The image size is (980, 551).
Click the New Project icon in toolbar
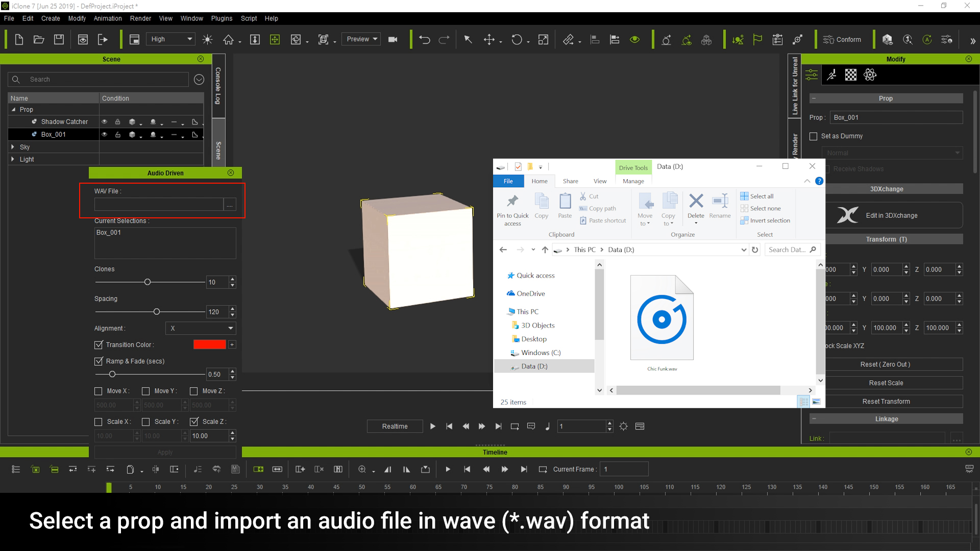(19, 39)
